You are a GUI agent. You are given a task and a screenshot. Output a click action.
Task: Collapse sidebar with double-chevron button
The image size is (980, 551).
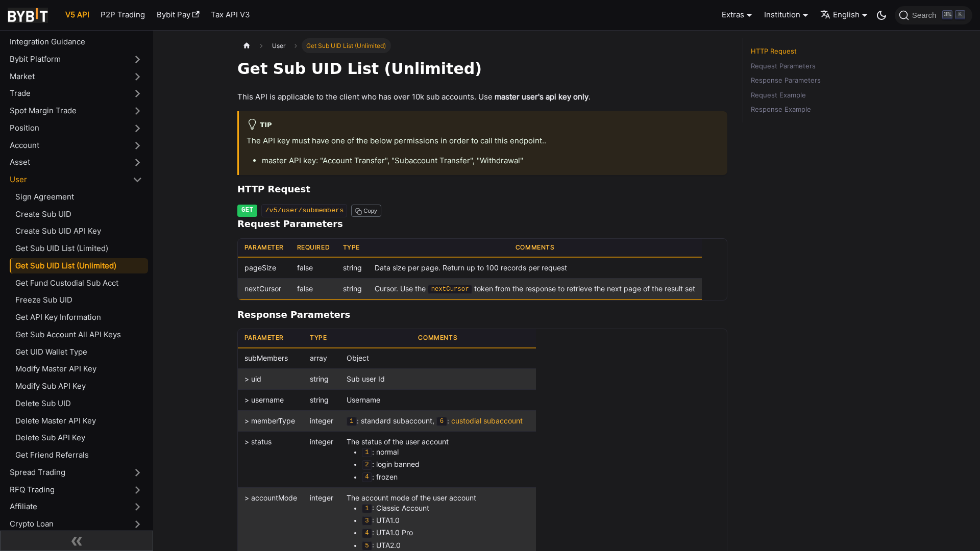coord(77,541)
